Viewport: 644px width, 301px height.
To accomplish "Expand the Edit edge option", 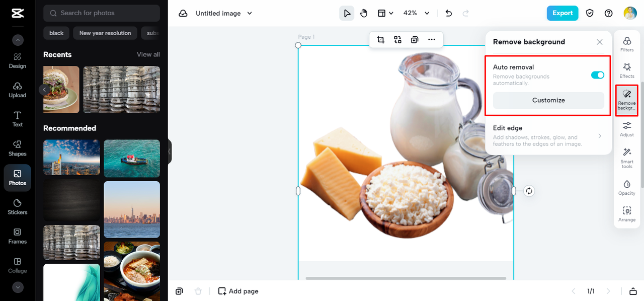I will point(548,137).
